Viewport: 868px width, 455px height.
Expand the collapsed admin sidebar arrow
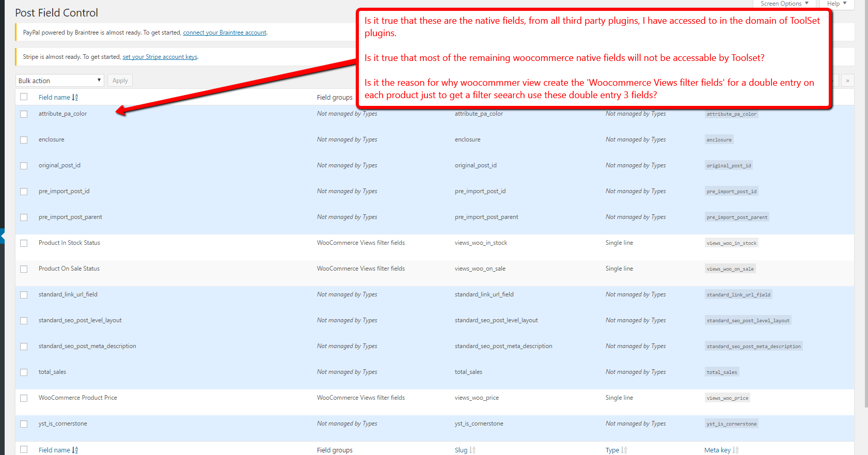pos(2,236)
